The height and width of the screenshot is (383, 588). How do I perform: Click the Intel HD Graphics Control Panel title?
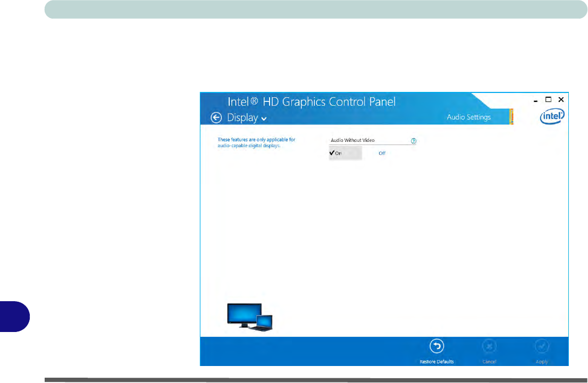[x=311, y=101]
